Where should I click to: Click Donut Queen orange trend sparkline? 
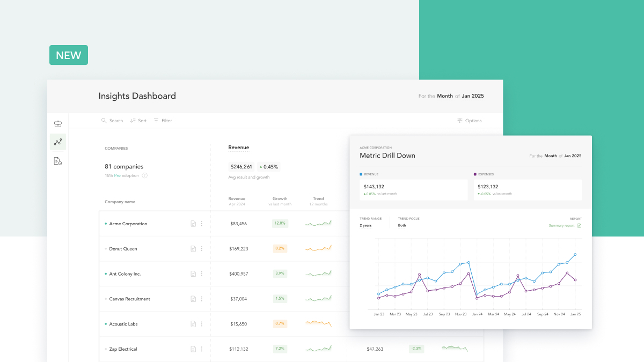[x=319, y=248]
